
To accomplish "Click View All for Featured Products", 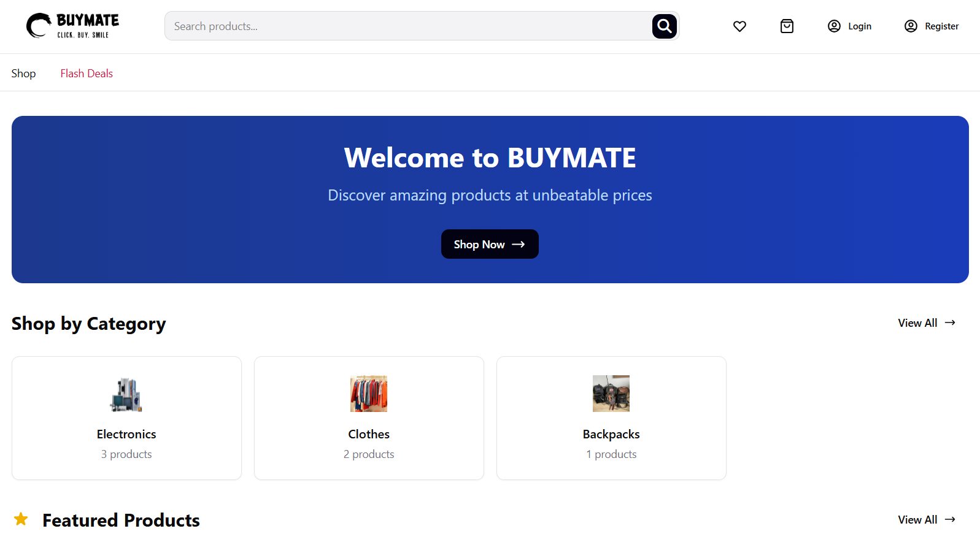I will pyautogui.click(x=927, y=520).
